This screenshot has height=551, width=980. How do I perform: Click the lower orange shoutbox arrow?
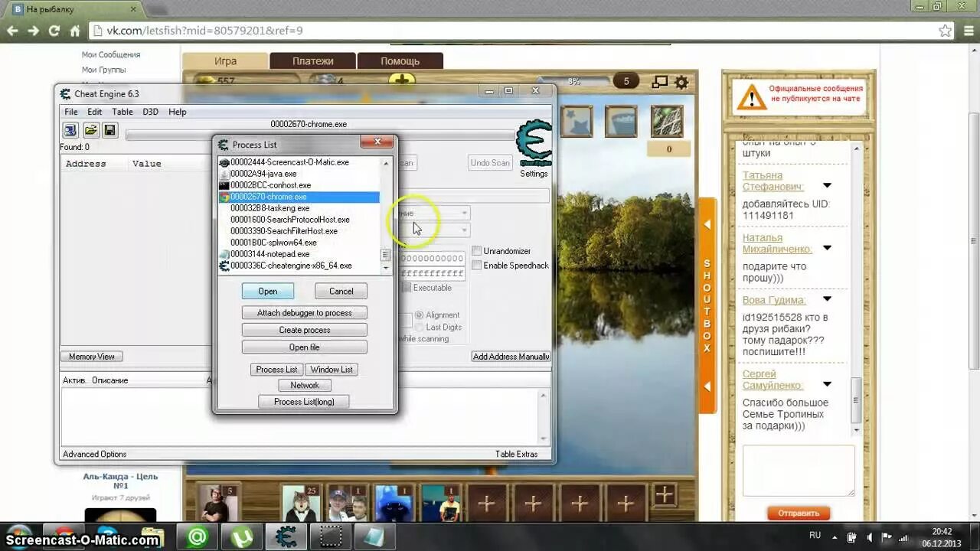click(707, 386)
